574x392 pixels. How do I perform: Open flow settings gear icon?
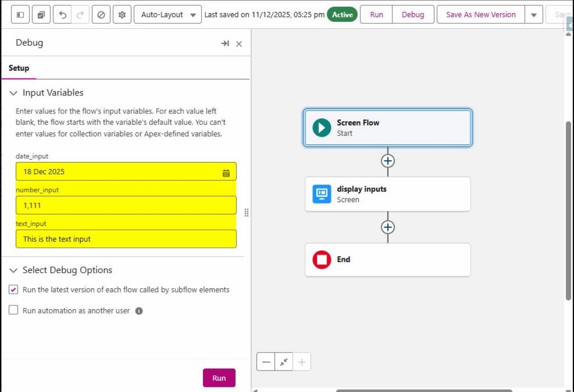coord(122,15)
